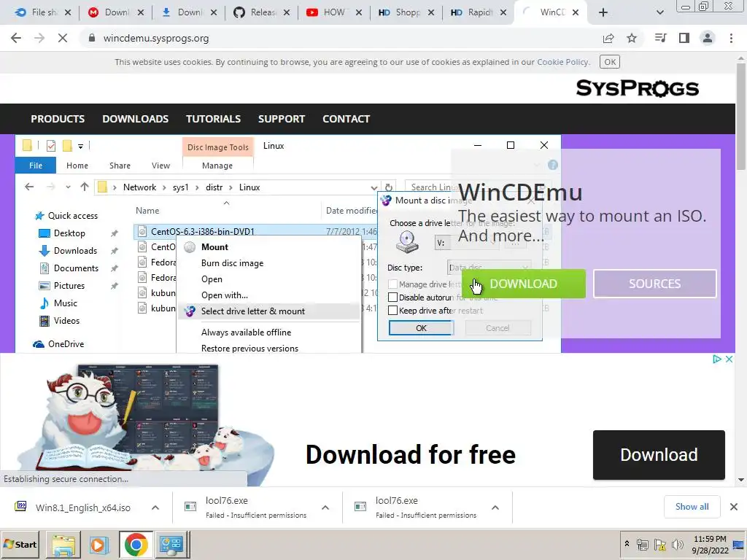The image size is (747, 560).
Task: Open media controls icon in toolbar
Action: click(x=661, y=38)
